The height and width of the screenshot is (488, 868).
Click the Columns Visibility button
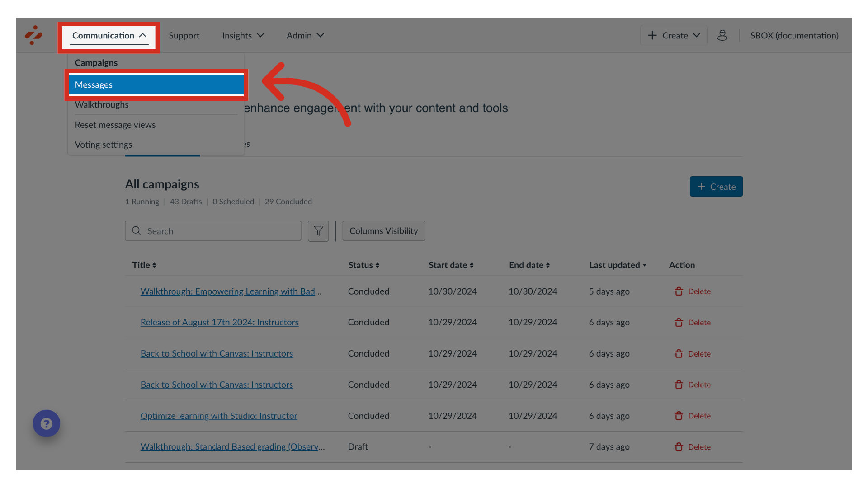pyautogui.click(x=383, y=230)
